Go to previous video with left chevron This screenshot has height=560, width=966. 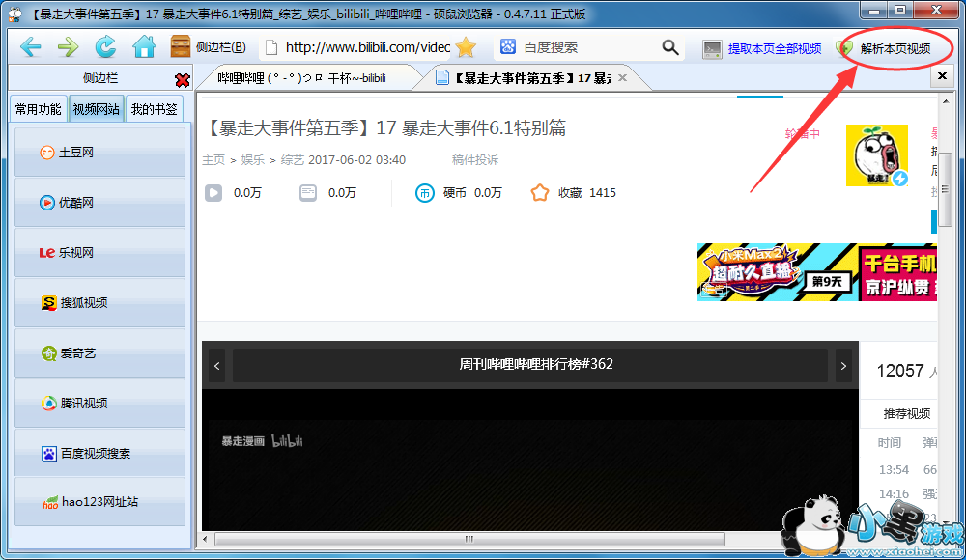(216, 366)
